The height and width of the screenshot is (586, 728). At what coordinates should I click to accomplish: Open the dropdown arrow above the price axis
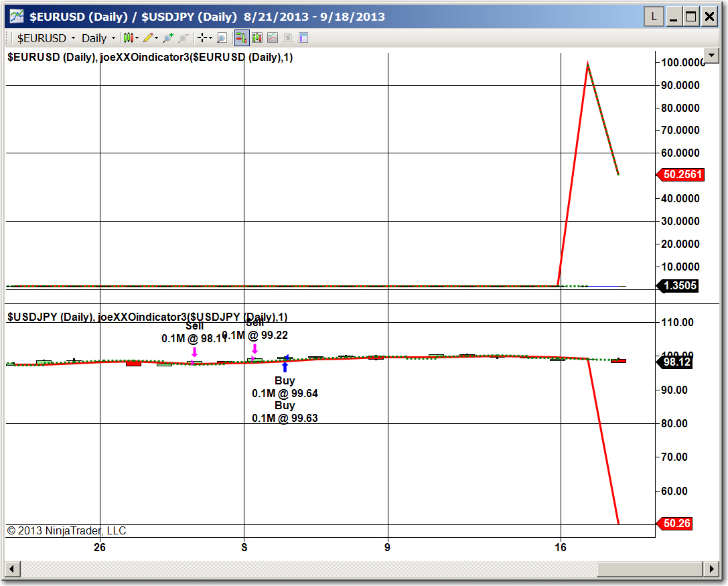pos(711,56)
